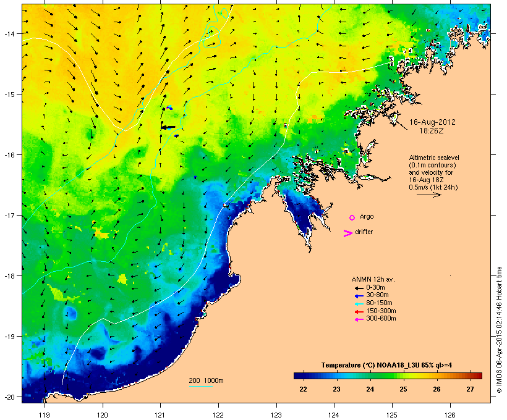Click the red 150-300m legend arrow
The width and height of the screenshot is (507, 420).
tap(359, 312)
